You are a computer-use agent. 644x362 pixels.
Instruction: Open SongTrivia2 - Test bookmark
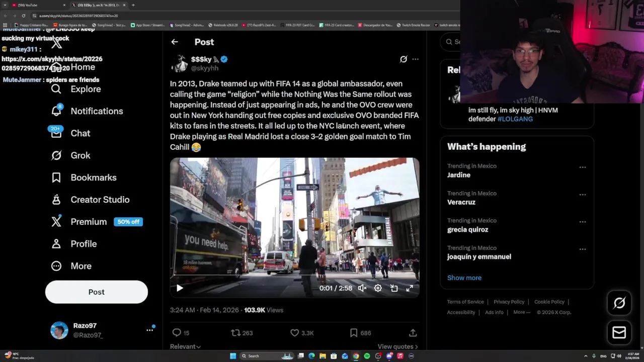[x=109, y=25]
